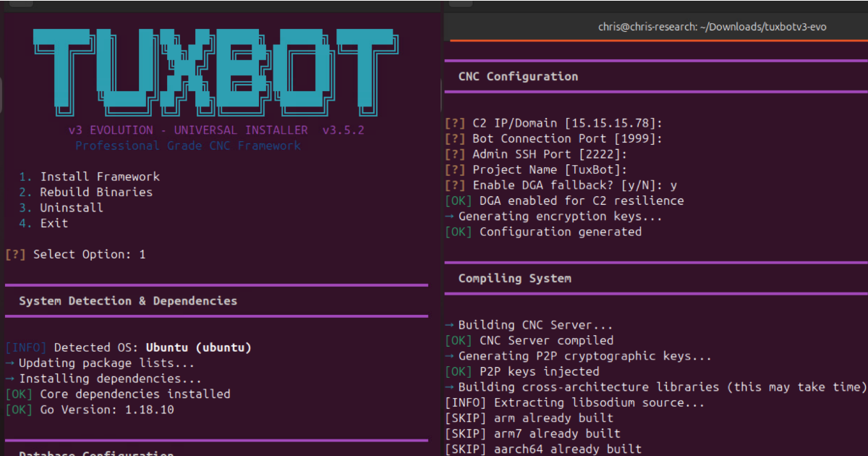
Task: Select the '[OK] CNC Server compiled' line
Action: click(x=529, y=340)
